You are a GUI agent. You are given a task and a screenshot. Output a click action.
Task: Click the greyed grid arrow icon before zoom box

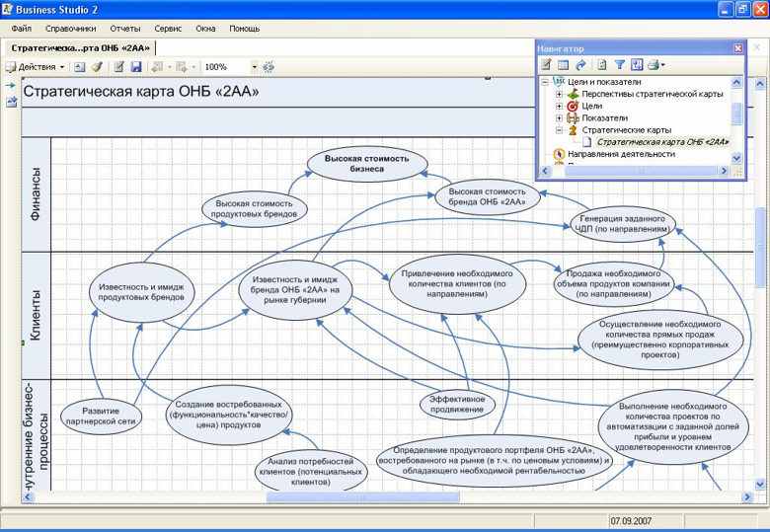pos(182,67)
